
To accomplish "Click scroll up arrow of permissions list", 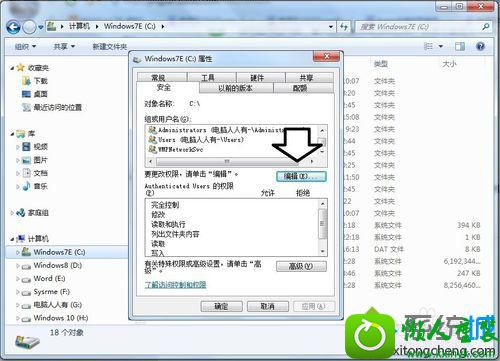I will click(x=322, y=203).
